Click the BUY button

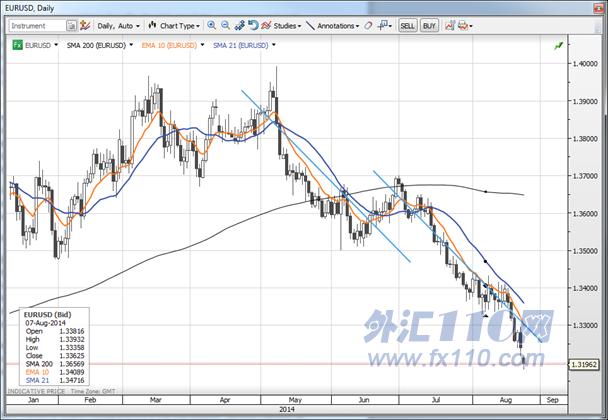coord(429,26)
